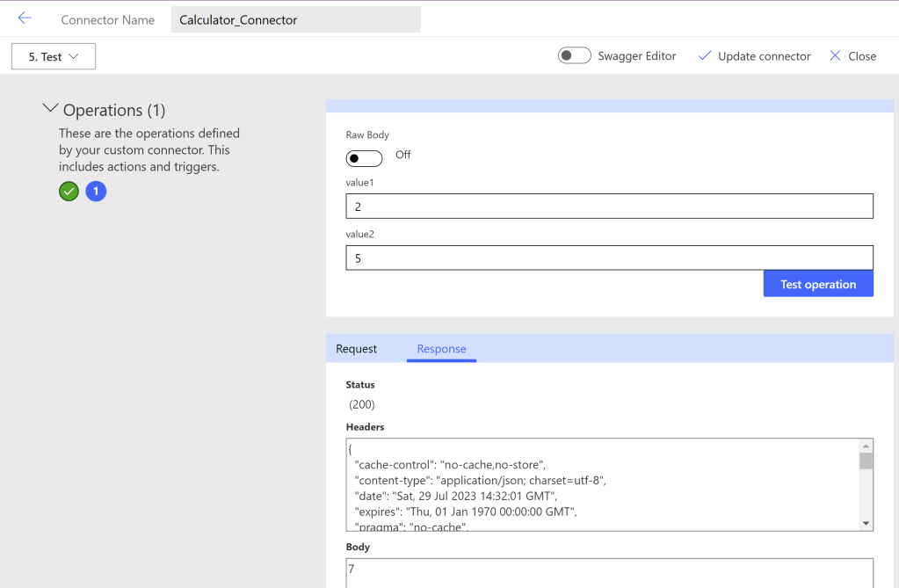Image resolution: width=899 pixels, height=588 pixels.
Task: Focus the value2 input field
Action: click(609, 258)
